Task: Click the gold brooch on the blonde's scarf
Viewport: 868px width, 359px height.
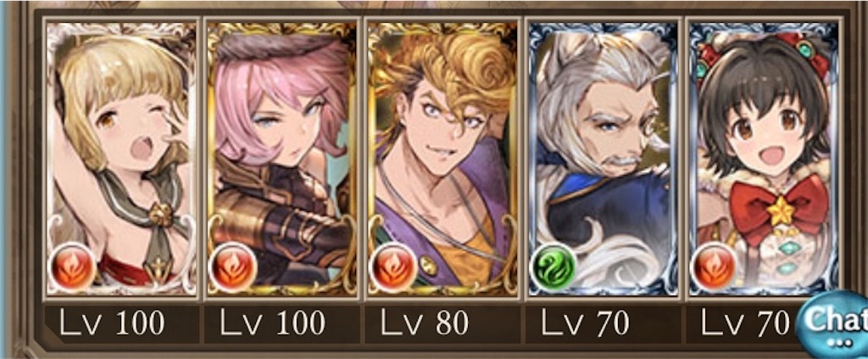Action: pos(161,216)
